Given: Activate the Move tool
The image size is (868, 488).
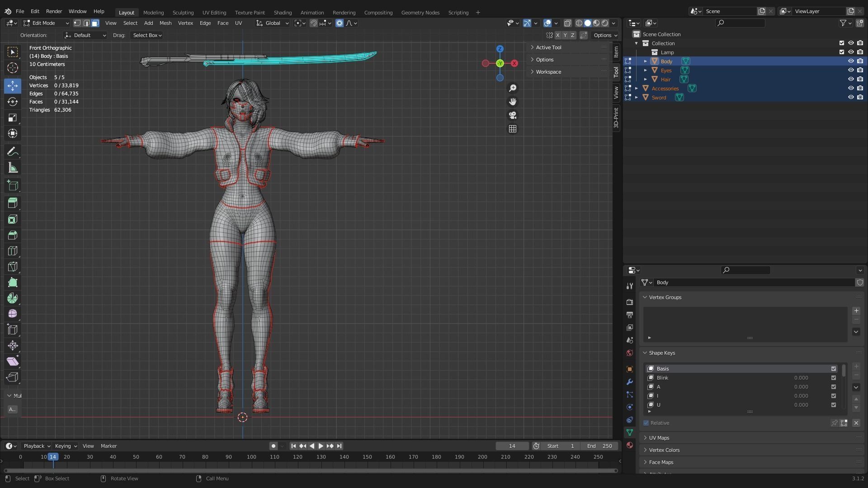Looking at the screenshot, I should click(13, 86).
